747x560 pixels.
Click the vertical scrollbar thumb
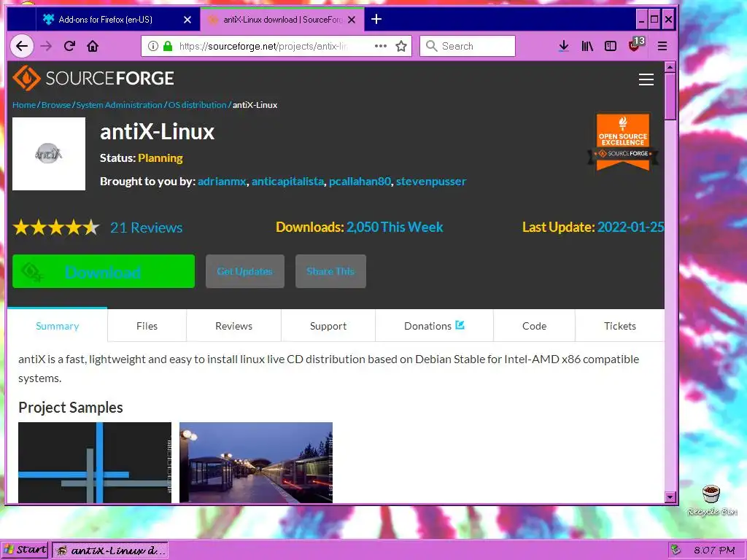click(x=670, y=96)
